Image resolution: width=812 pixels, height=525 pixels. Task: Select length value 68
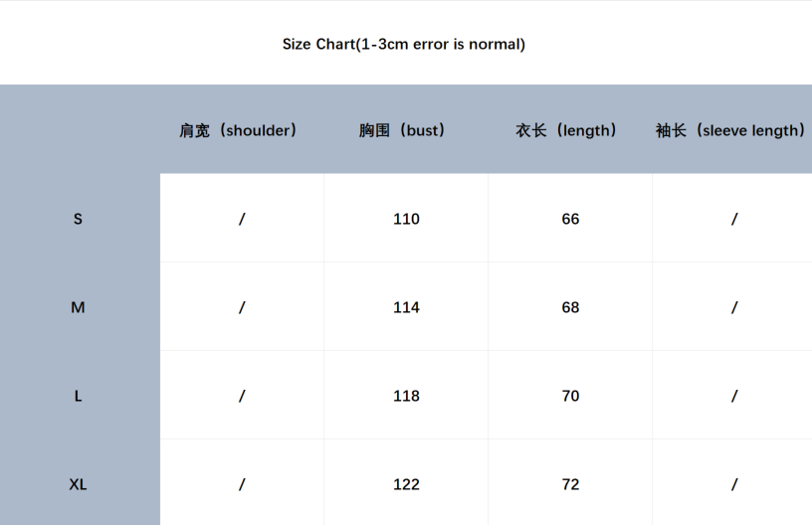(x=570, y=307)
